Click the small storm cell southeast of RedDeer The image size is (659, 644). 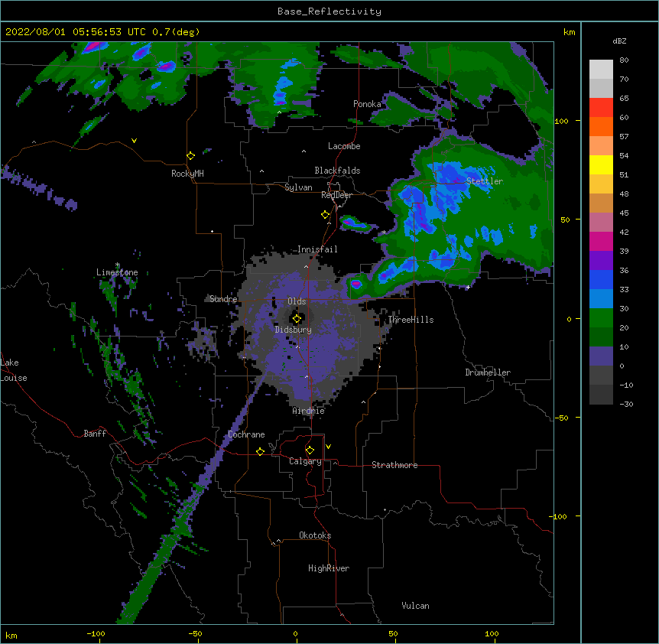point(355,223)
